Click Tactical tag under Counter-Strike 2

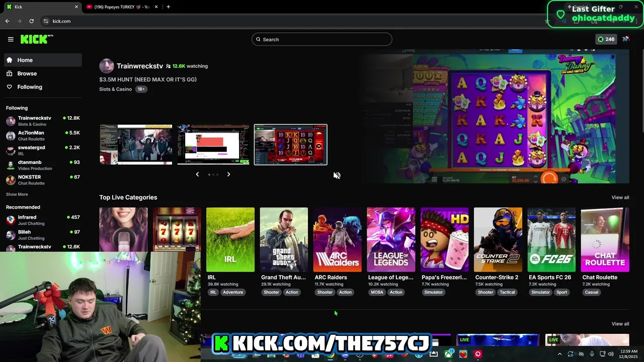[x=507, y=292]
